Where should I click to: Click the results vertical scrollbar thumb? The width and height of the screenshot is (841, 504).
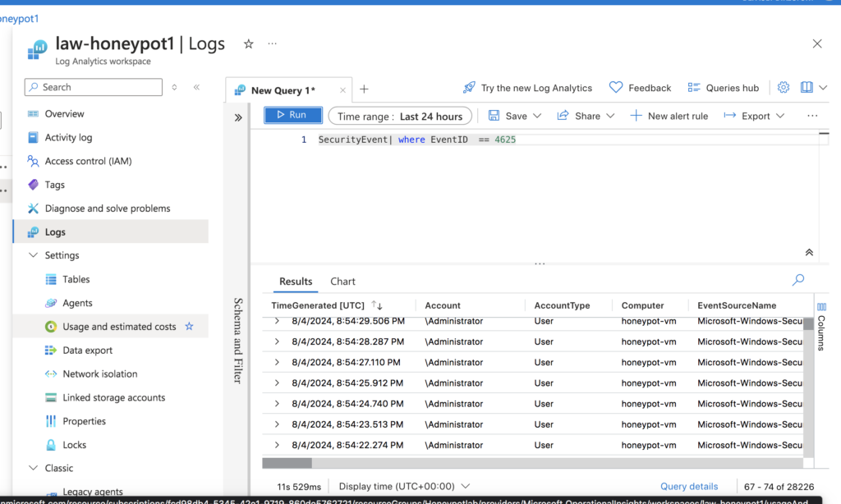coord(808,324)
